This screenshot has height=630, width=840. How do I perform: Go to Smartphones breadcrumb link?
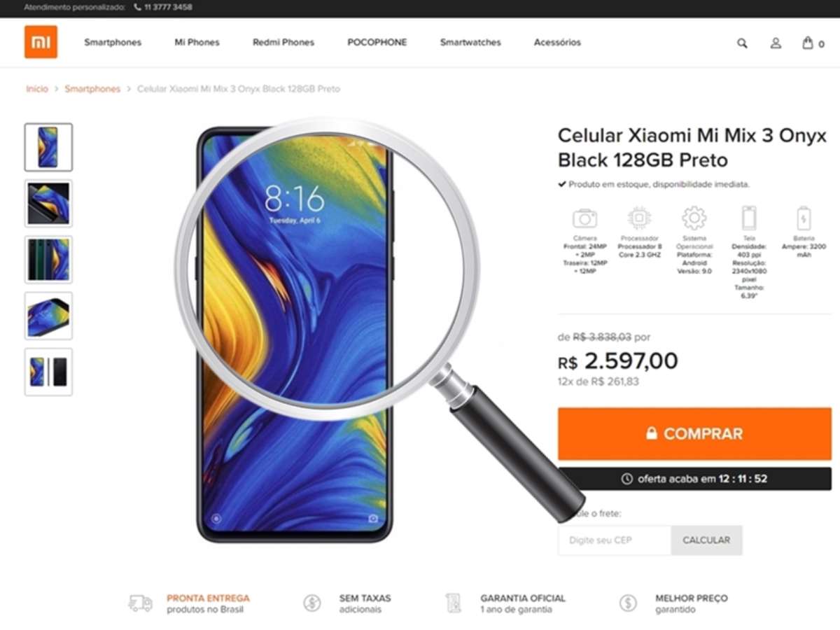tap(92, 89)
